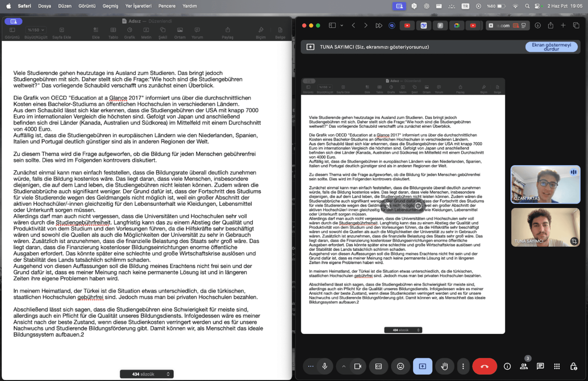The width and height of the screenshot is (588, 381).
Task: Open the Yer İşaretleri menu
Action: [138, 6]
